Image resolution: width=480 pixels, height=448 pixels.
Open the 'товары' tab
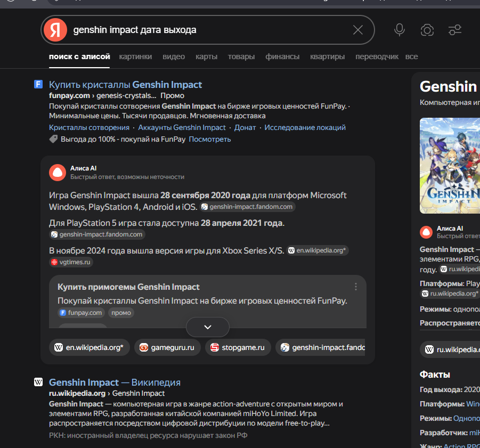241,56
